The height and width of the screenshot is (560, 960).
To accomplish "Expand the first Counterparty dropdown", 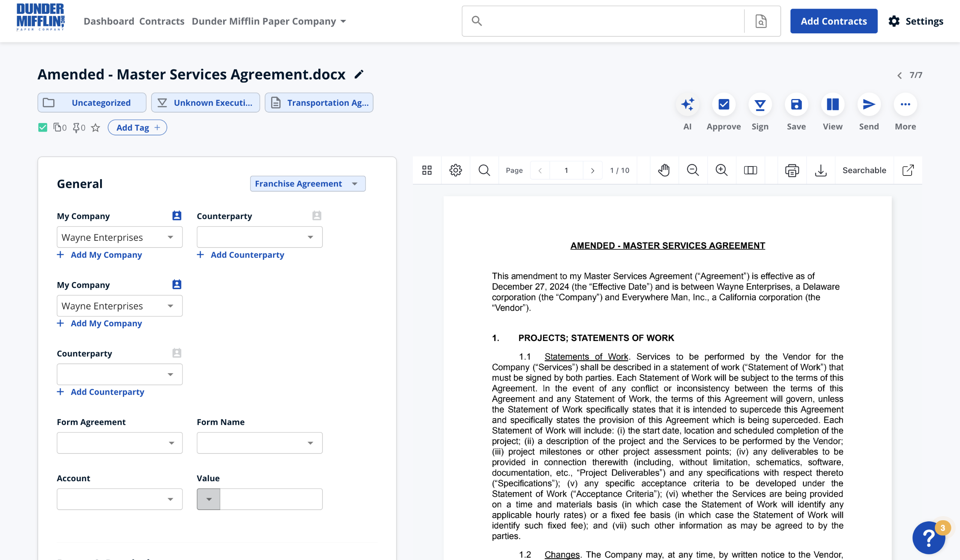I will click(259, 237).
